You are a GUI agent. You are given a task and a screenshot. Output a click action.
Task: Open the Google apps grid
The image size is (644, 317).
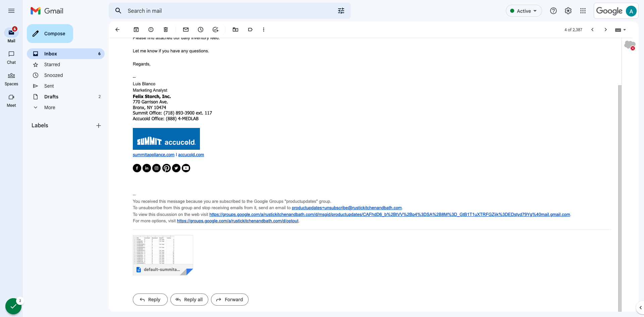[x=583, y=11]
